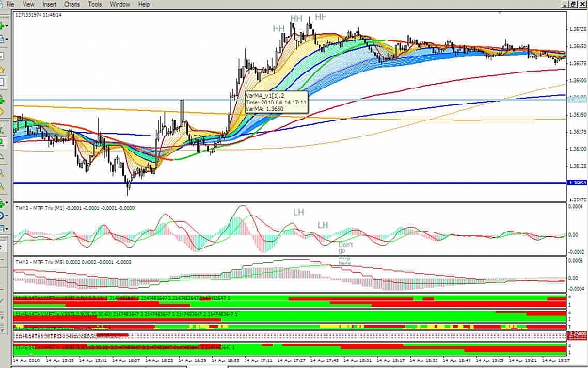Image resolution: width=588 pixels, height=368 pixels.
Task: Click the -0.0004 value on M5 Trix scale
Action: click(576, 289)
